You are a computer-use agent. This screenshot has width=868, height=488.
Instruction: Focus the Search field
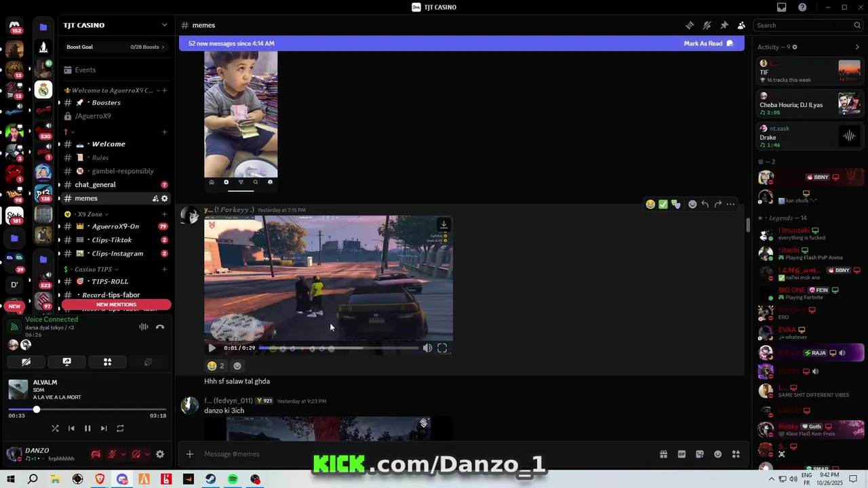[x=808, y=25]
